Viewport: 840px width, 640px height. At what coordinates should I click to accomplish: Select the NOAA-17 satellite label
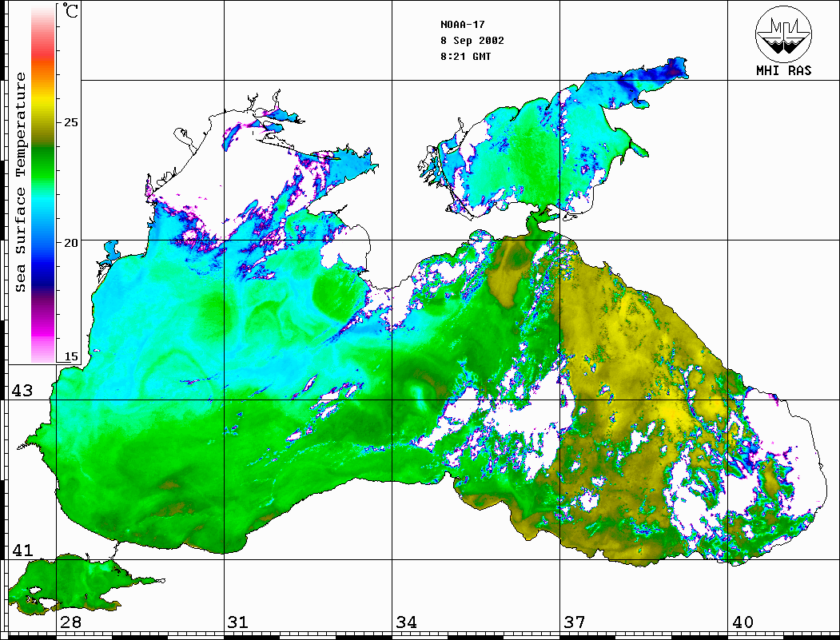(x=462, y=25)
